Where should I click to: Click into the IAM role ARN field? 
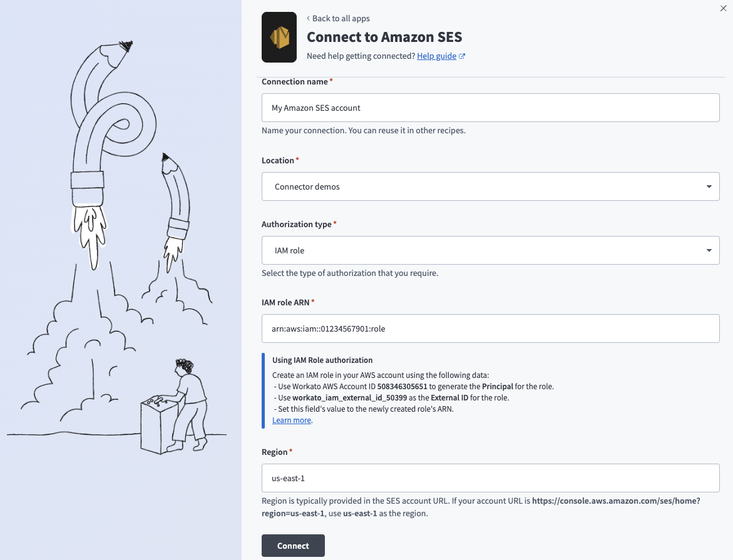(490, 328)
